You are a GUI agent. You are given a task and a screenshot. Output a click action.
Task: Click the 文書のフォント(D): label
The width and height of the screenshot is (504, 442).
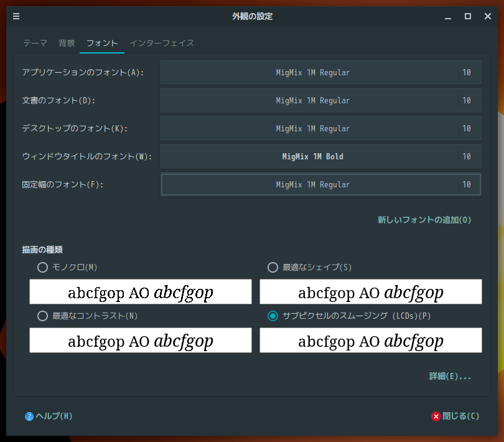click(58, 101)
